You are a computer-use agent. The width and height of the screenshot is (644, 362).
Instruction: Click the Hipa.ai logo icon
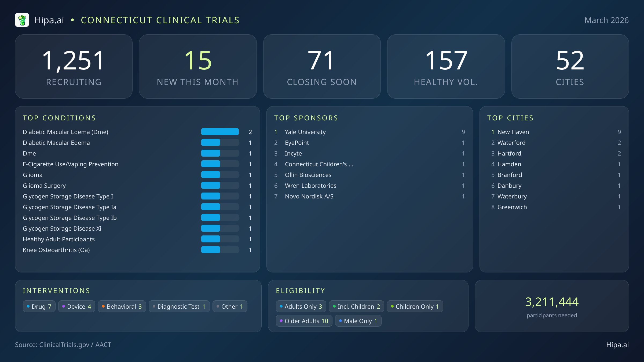23,20
